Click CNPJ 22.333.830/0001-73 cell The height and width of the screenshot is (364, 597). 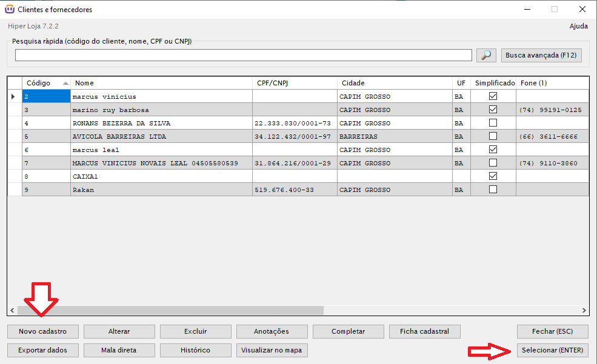295,123
